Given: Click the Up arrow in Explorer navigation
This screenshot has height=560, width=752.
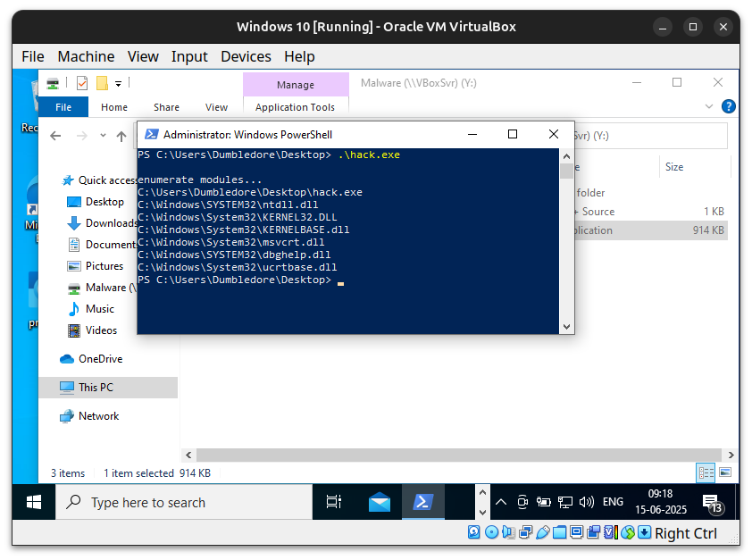Looking at the screenshot, I should pos(121,136).
